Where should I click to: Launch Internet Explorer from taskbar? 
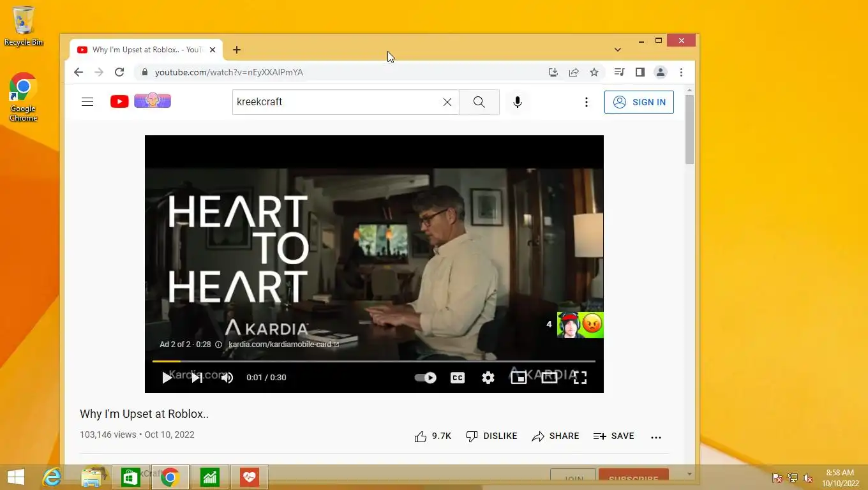point(52,477)
